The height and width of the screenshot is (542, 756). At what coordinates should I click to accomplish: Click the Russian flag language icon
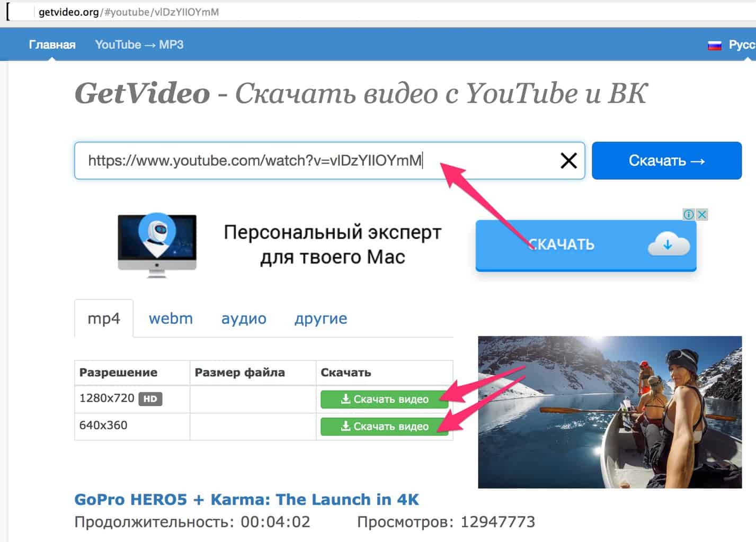[715, 46]
